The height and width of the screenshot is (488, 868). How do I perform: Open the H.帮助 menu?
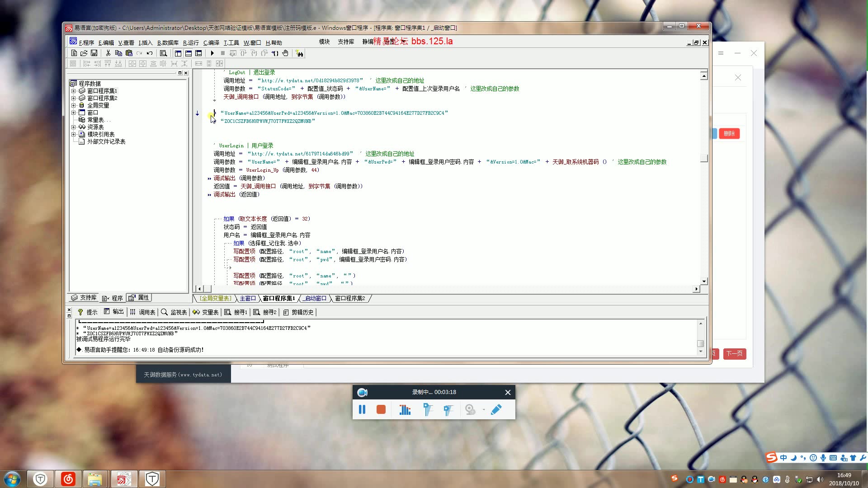click(274, 42)
